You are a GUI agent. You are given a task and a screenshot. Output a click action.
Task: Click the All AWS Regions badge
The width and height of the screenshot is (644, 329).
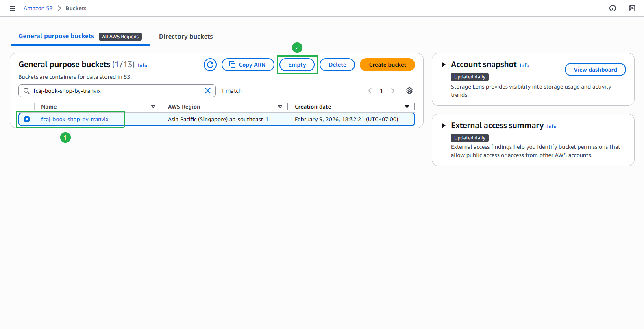[x=120, y=37]
